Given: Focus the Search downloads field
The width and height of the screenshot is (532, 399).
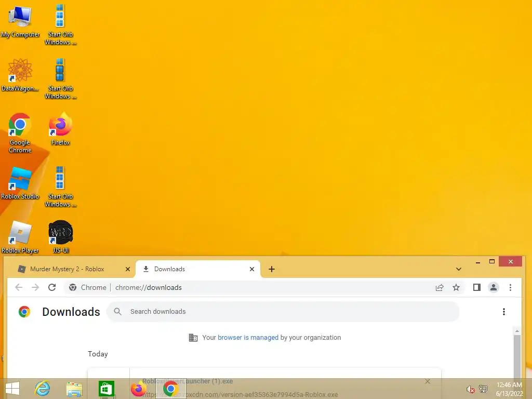Looking at the screenshot, I should click(283, 312).
